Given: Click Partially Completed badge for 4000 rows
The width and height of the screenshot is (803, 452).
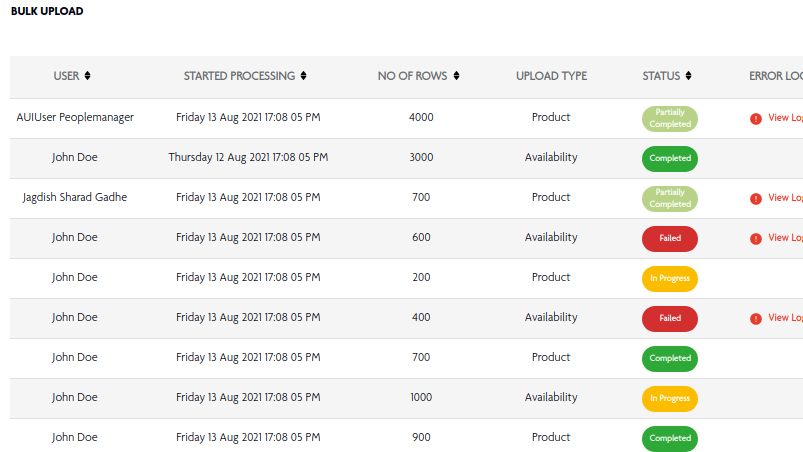Looking at the screenshot, I should [670, 118].
